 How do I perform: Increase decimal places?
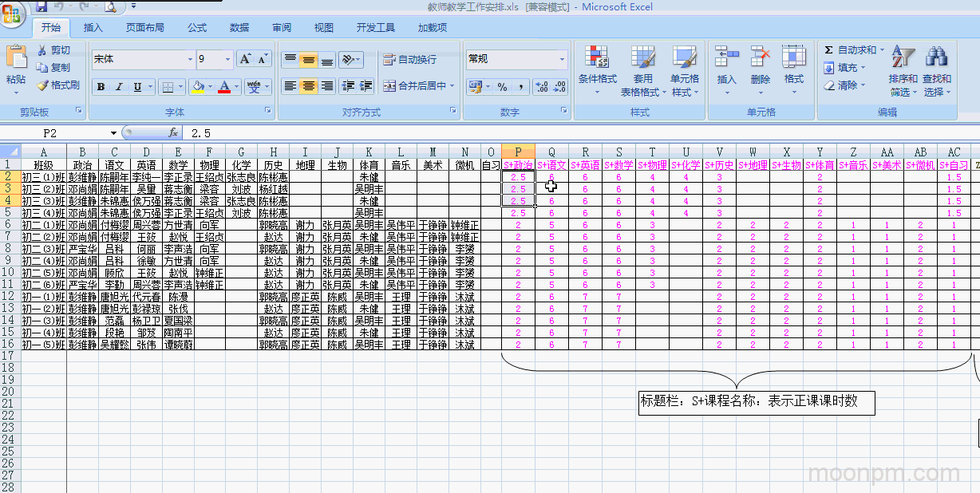coord(541,86)
